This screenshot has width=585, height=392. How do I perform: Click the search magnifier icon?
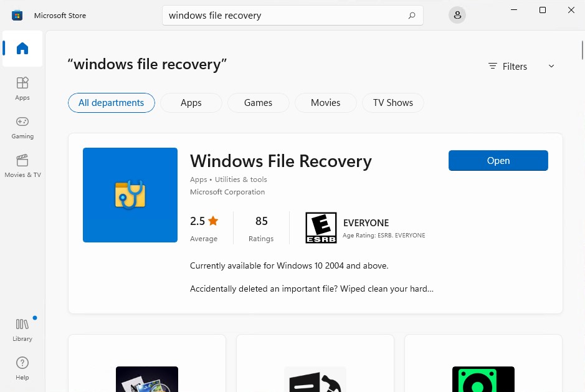pos(412,15)
